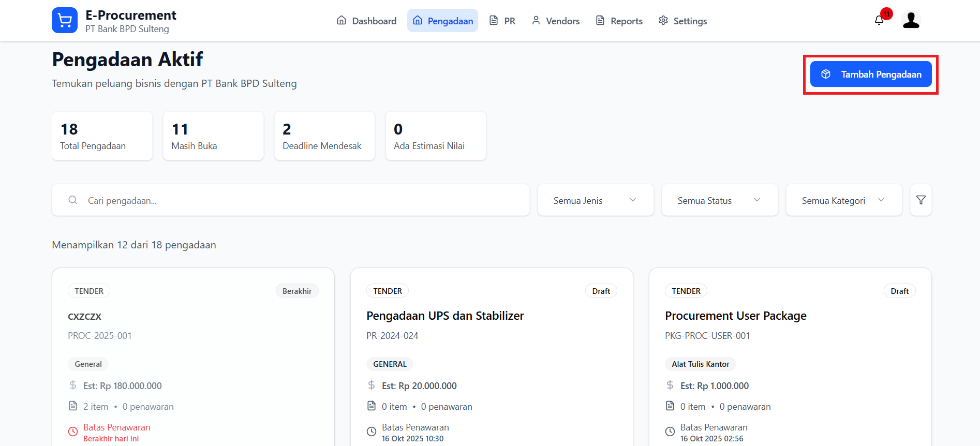This screenshot has width=980, height=446.
Task: Click the Settings gear icon in navbar
Action: click(x=663, y=21)
